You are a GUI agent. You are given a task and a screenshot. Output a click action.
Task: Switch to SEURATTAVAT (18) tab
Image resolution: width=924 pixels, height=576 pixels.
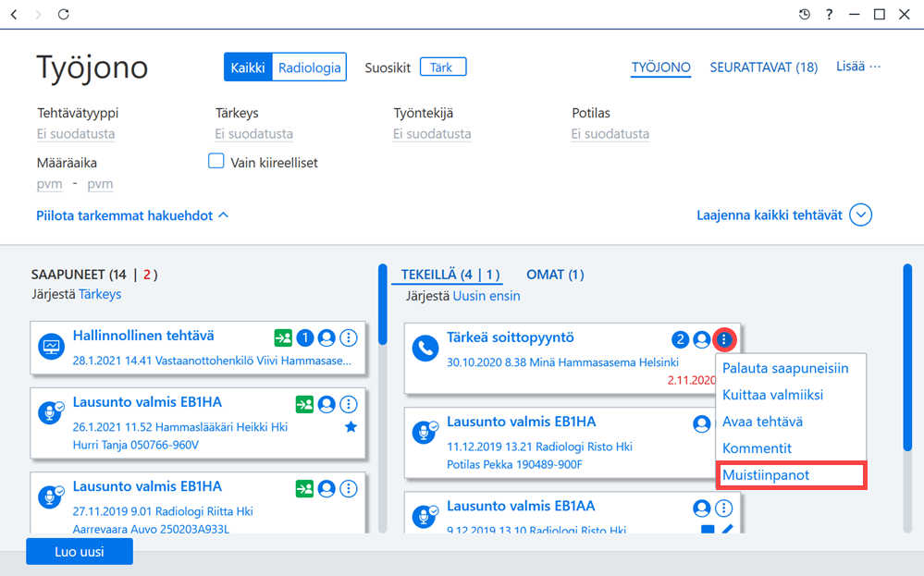coord(764,67)
